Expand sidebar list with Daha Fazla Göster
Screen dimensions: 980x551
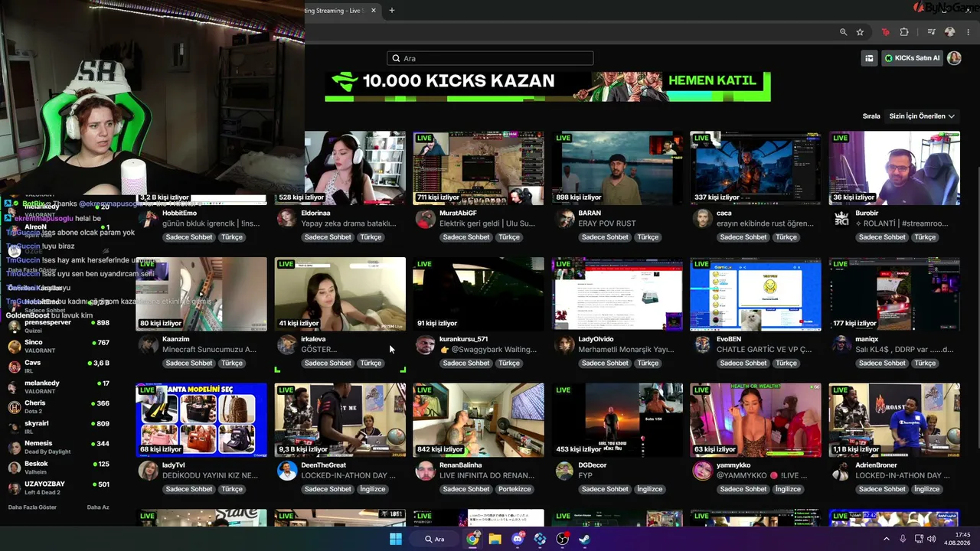(x=32, y=507)
